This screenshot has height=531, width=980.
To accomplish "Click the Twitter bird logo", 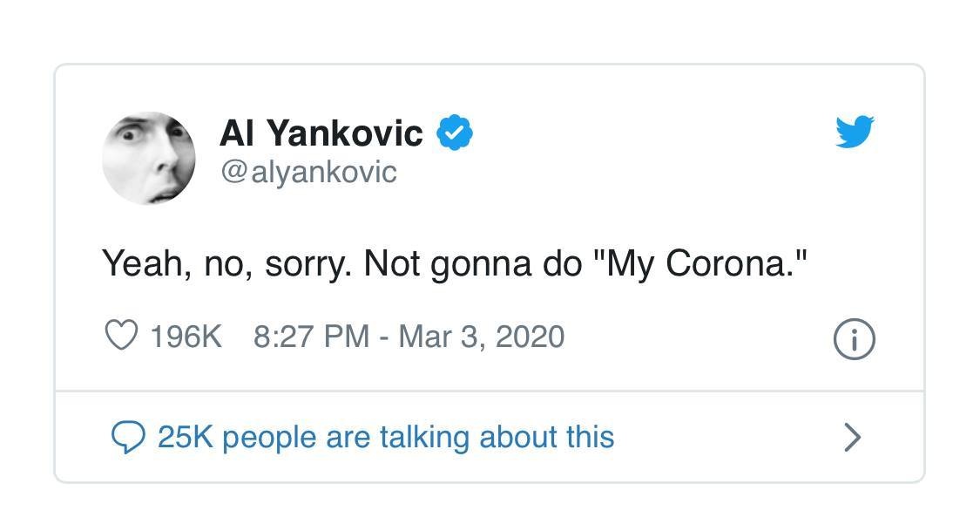I will click(854, 133).
